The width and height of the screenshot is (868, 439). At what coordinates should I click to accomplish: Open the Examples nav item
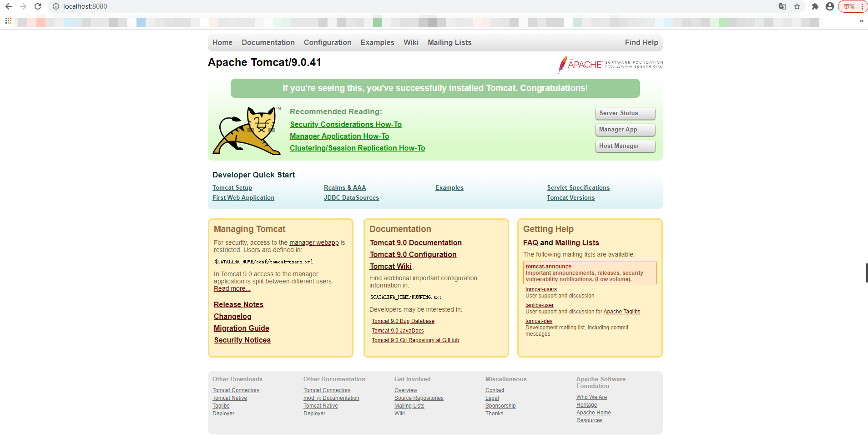(378, 42)
